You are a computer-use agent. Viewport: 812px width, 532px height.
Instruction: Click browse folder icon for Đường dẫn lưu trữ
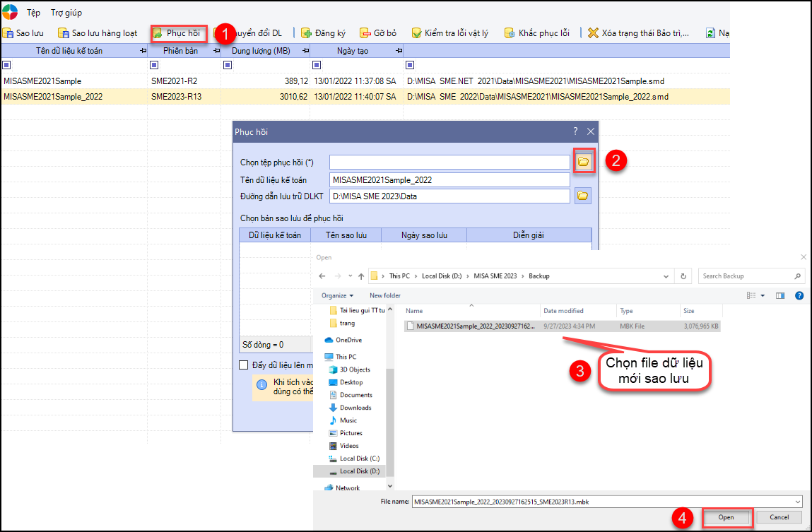(x=583, y=196)
